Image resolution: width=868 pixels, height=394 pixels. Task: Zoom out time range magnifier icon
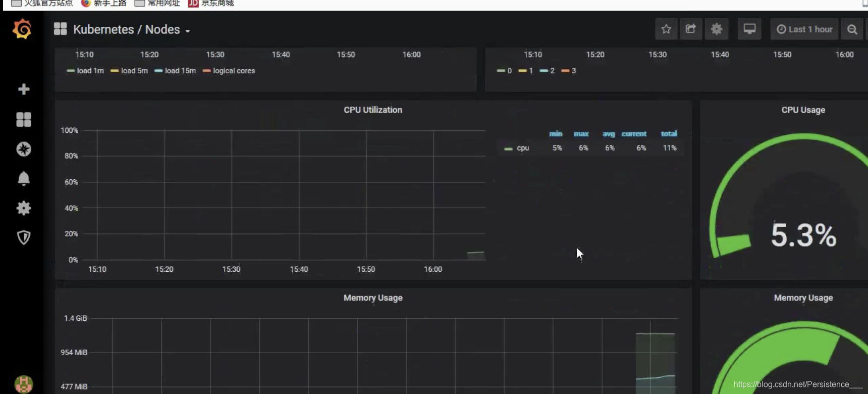click(852, 29)
